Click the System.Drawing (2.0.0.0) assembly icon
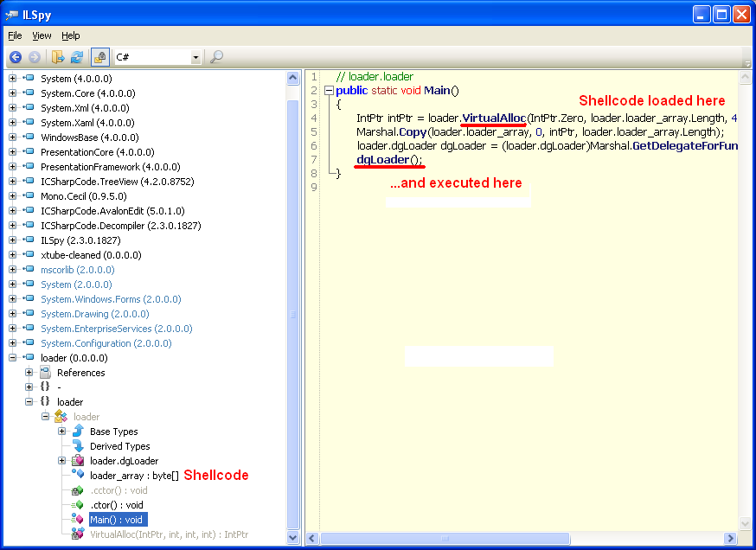Screen dimensions: 756x550 pyautogui.click(x=29, y=313)
